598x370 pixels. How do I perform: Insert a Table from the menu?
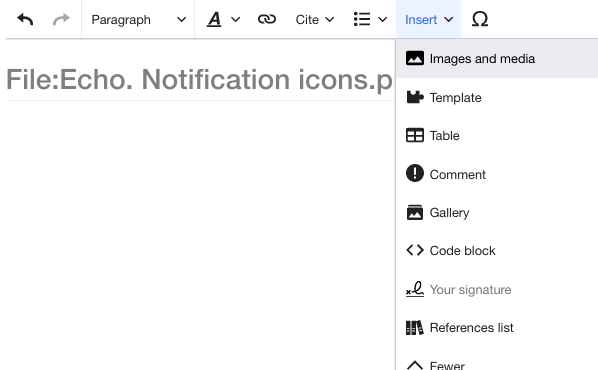coord(497,136)
